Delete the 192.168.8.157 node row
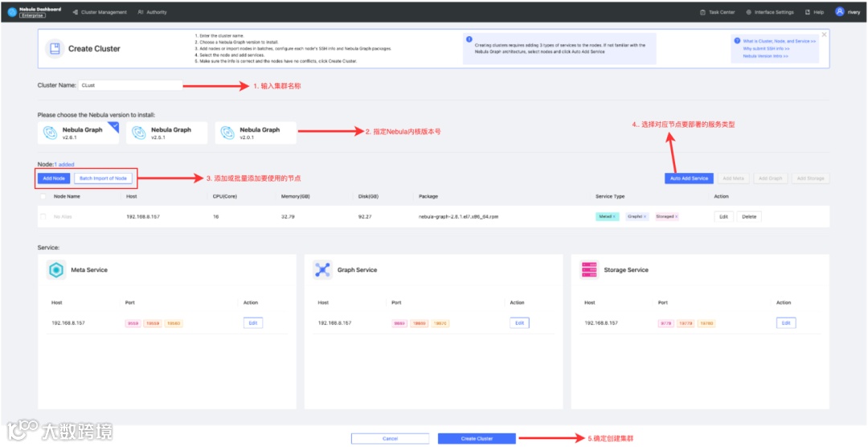The image size is (868, 447). click(749, 216)
